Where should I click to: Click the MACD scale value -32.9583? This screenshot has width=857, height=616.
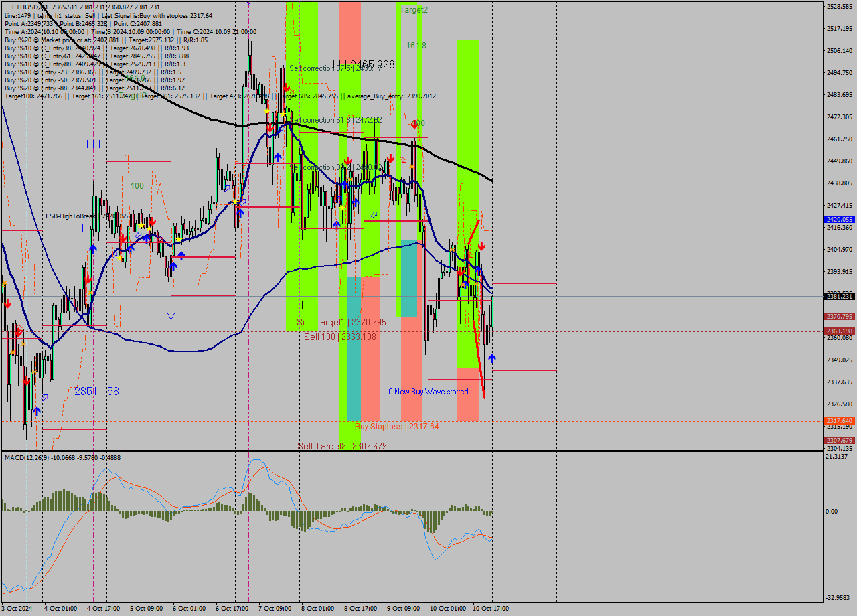(839, 597)
